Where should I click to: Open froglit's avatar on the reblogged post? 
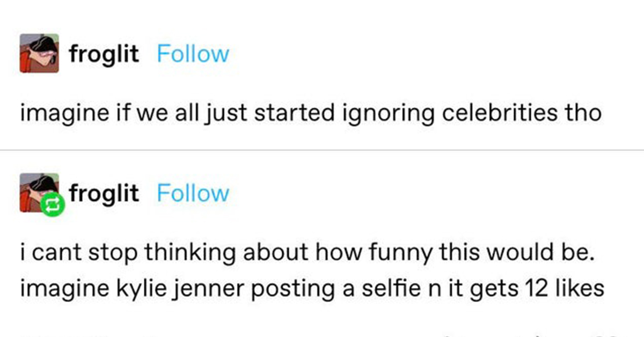coord(39,192)
